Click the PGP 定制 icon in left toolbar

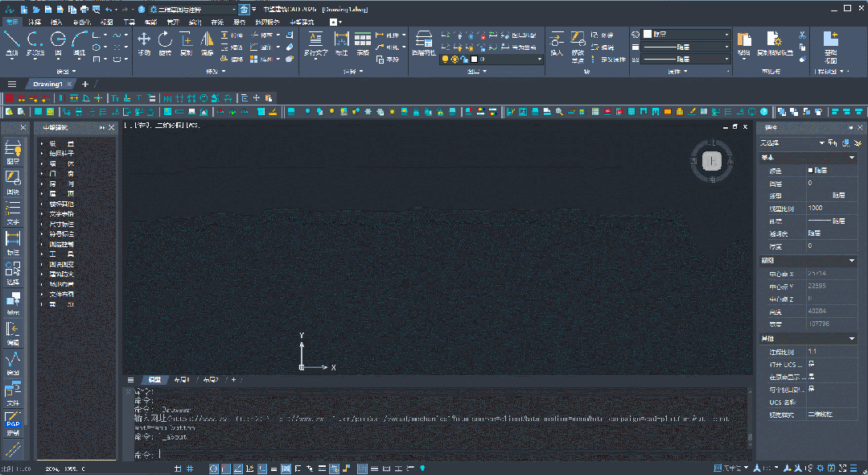[13, 424]
